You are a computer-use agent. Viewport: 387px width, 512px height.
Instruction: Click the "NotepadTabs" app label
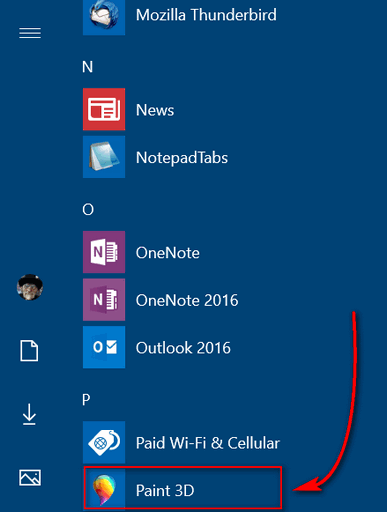tap(182, 158)
